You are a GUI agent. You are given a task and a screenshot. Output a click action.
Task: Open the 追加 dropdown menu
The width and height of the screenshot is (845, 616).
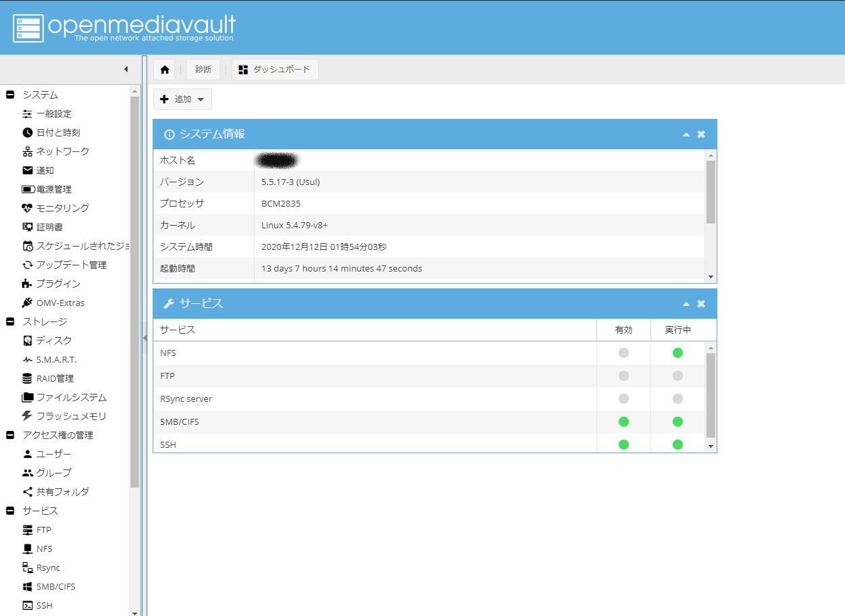182,99
